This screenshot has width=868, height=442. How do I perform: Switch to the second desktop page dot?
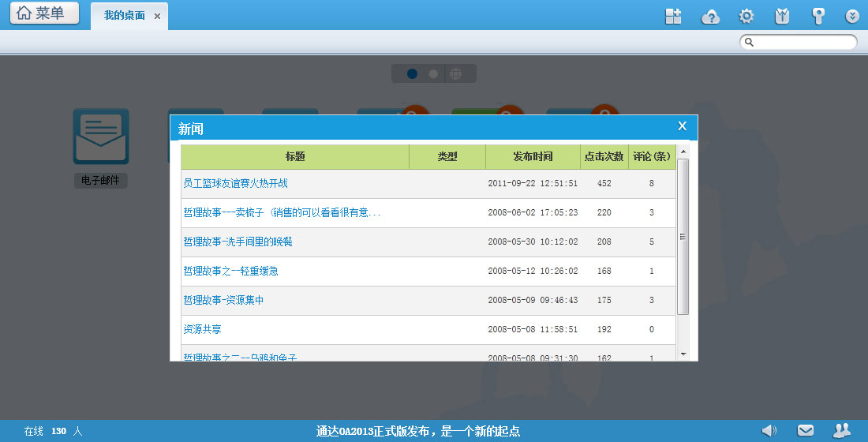(433, 73)
